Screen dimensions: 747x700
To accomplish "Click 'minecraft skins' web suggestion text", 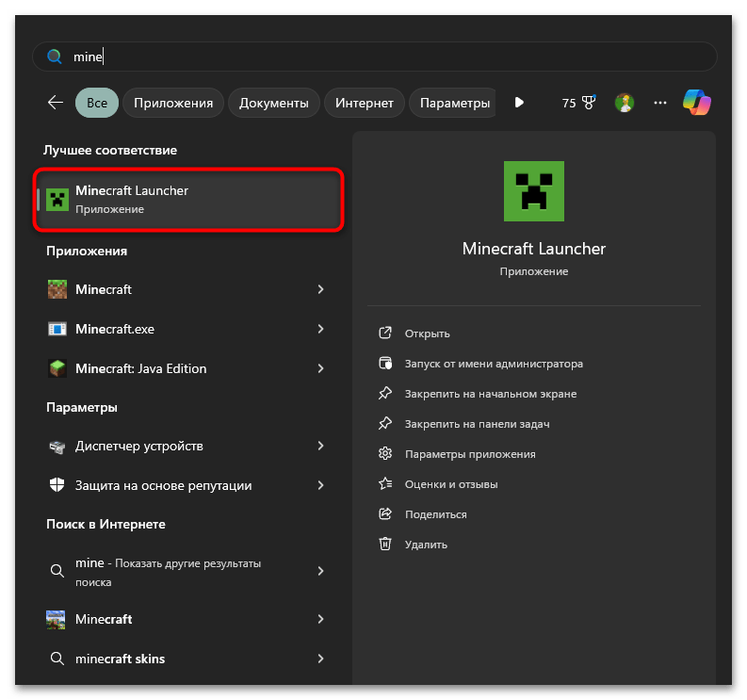I will (120, 659).
